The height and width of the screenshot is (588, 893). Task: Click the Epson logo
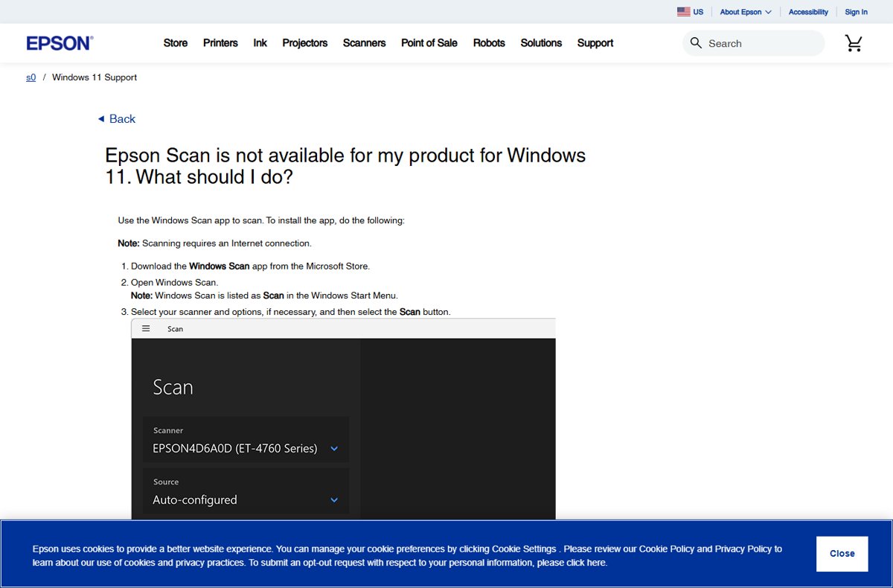tap(59, 43)
